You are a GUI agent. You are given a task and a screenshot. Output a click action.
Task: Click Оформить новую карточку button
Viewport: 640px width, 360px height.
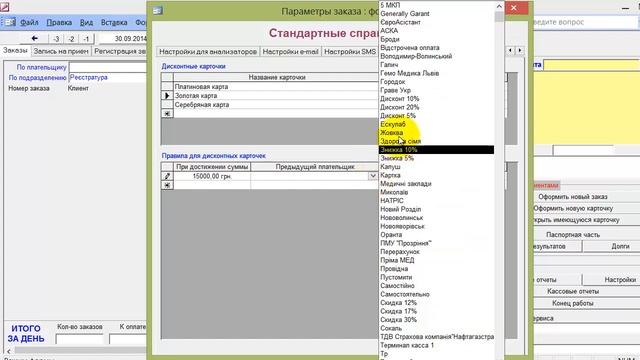(573, 208)
